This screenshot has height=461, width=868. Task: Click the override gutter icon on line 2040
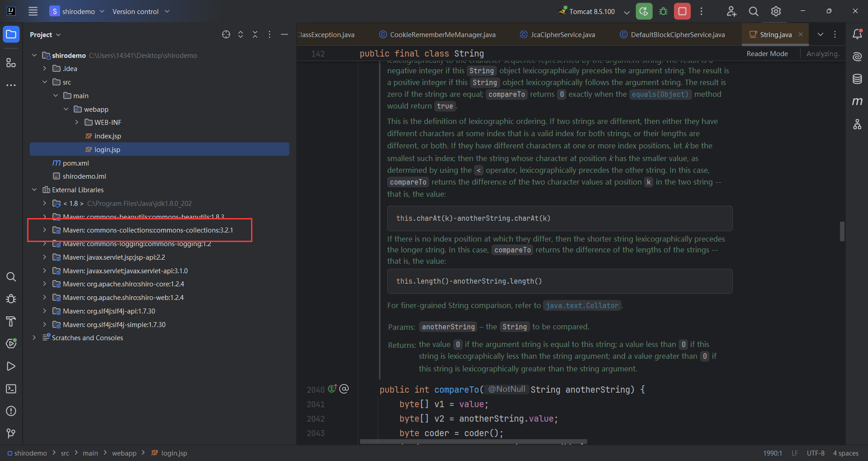pyautogui.click(x=332, y=389)
